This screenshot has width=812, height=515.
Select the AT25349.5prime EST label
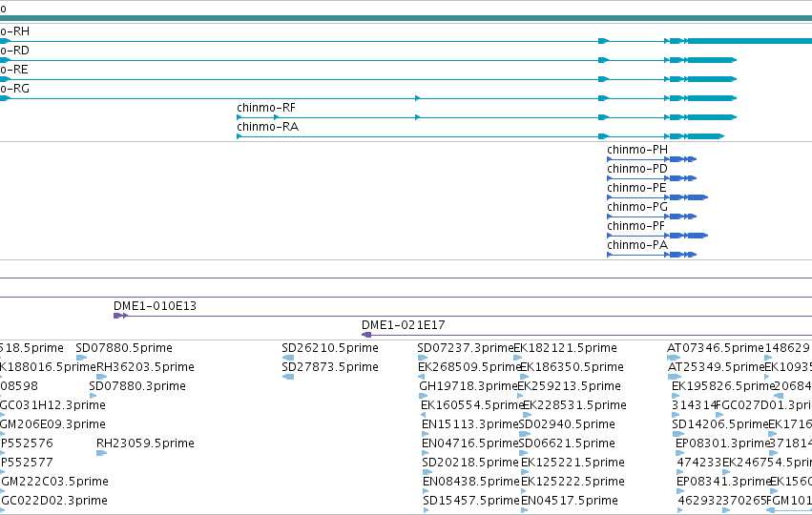coord(717,367)
